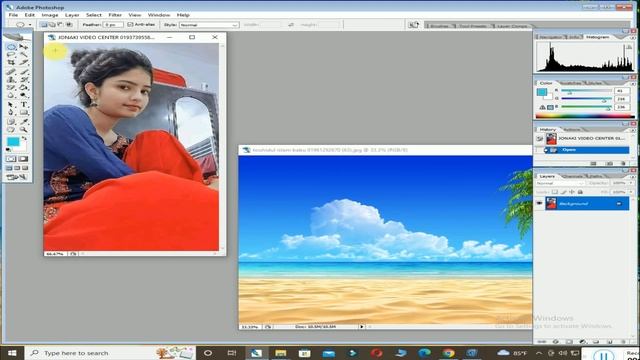Open the tool preset picker arrow

coord(30,25)
